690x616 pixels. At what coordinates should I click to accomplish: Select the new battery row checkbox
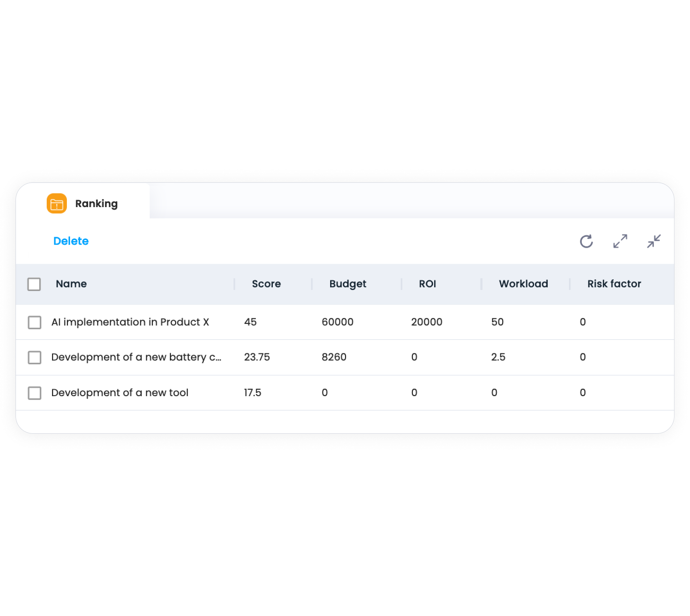[34, 358]
